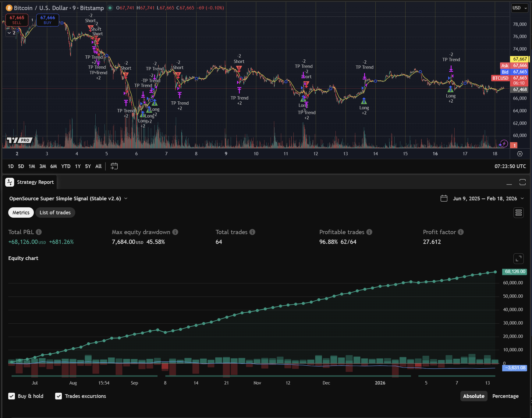Click the chart settings gear icon
The width and height of the screenshot is (532, 418).
point(520,154)
